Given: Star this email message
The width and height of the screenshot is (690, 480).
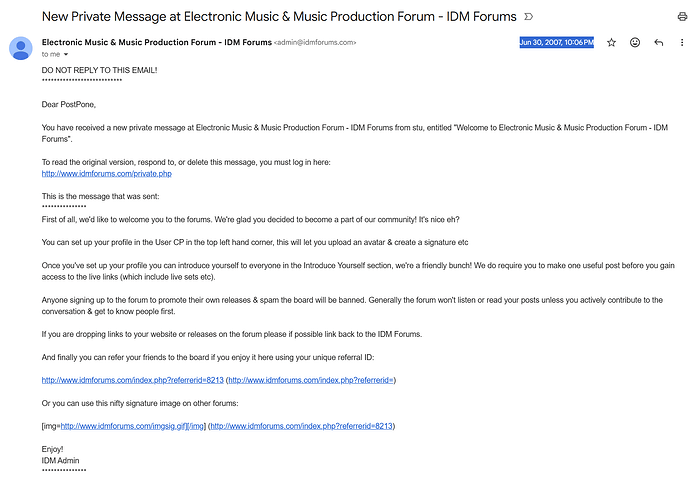Looking at the screenshot, I should (611, 43).
